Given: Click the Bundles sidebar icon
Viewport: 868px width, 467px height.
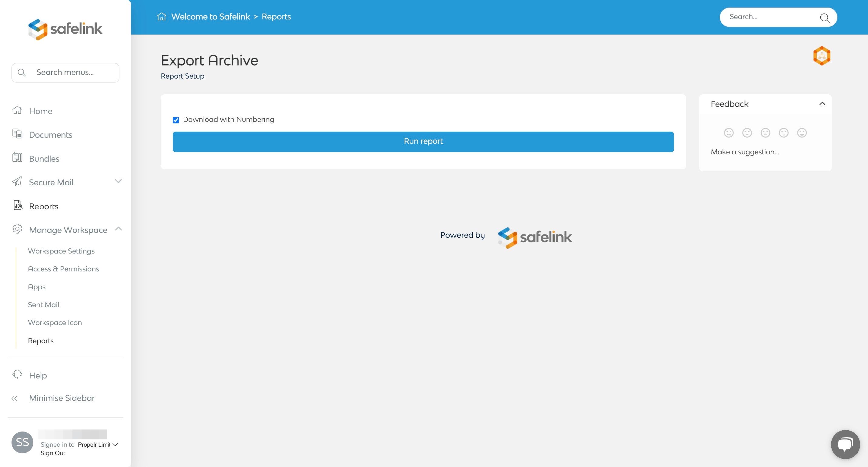Looking at the screenshot, I should tap(17, 158).
